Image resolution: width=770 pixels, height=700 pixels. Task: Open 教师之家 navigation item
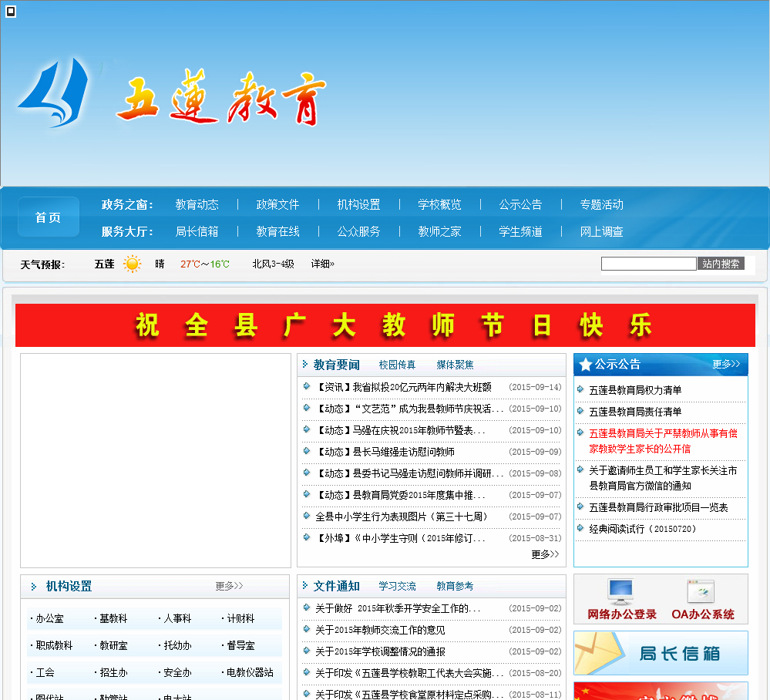click(x=439, y=231)
